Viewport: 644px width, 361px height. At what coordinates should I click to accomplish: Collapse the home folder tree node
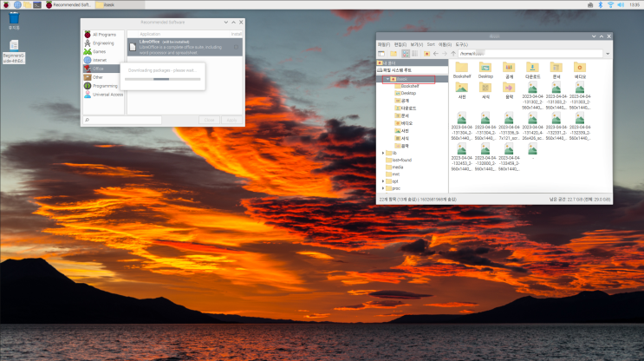pos(387,79)
